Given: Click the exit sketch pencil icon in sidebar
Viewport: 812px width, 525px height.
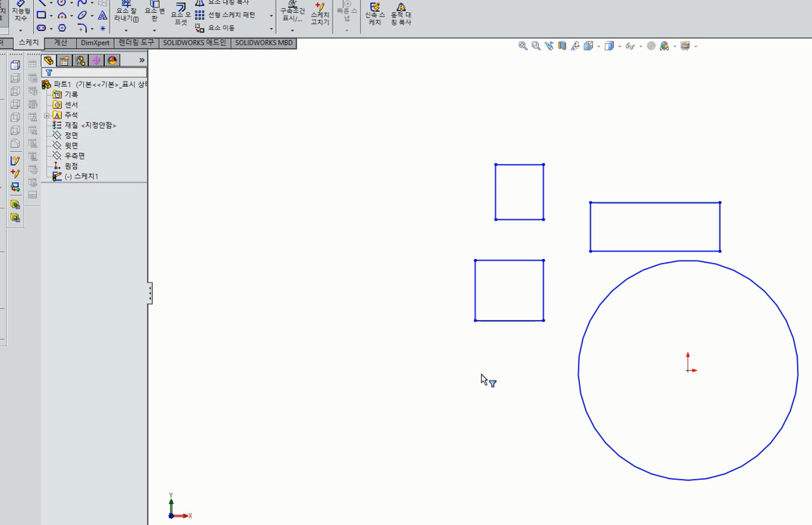Looking at the screenshot, I should (15, 161).
